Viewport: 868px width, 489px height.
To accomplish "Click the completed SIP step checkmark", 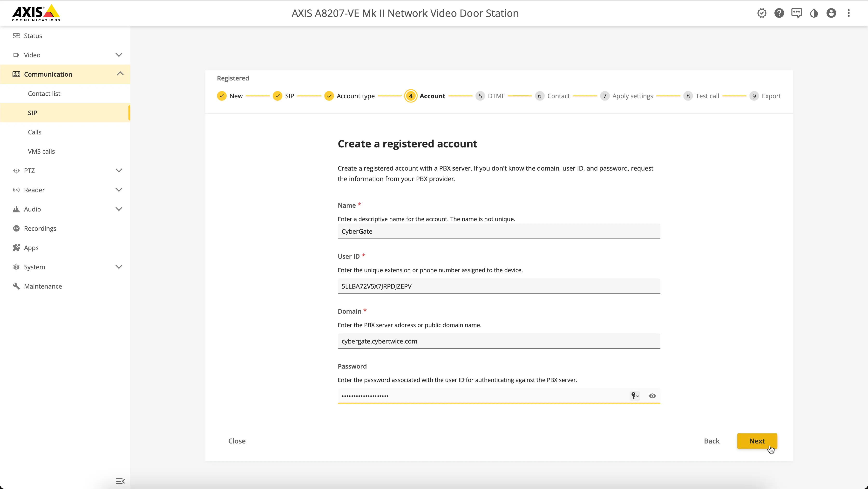I will click(277, 96).
